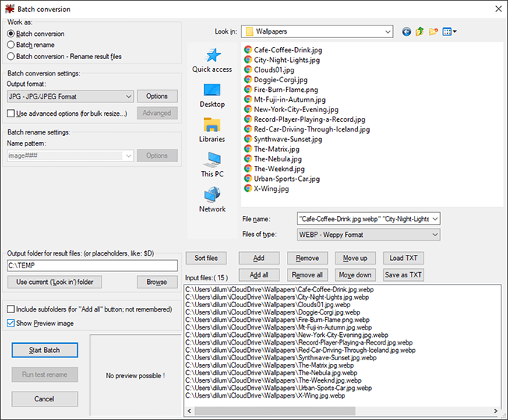This screenshot has height=420, width=508.
Task: Click Start Batch button
Action: [45, 350]
